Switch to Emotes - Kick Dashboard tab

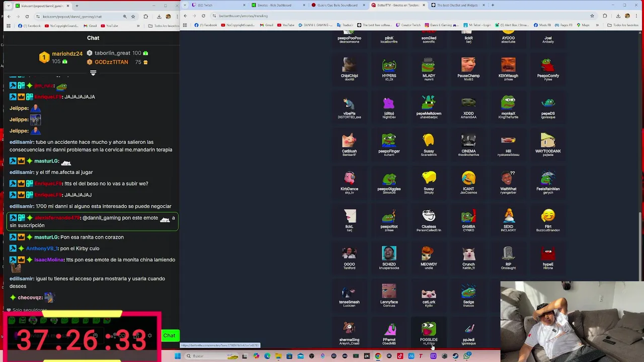coord(279,5)
